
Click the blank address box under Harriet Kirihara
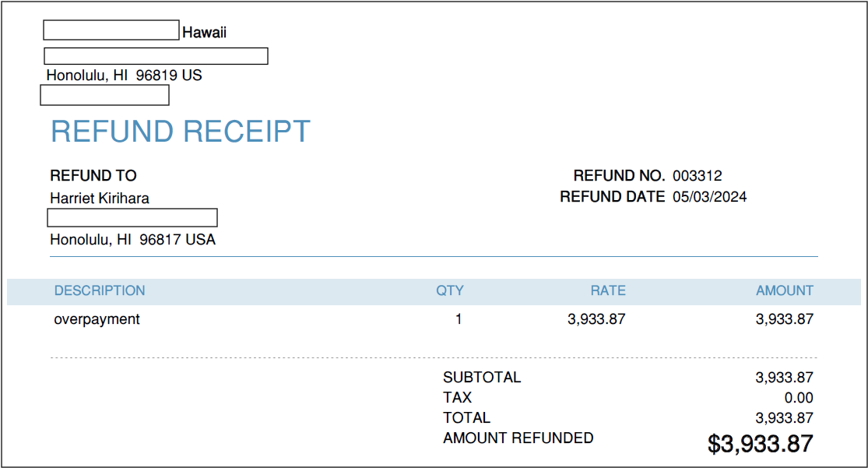click(x=132, y=217)
